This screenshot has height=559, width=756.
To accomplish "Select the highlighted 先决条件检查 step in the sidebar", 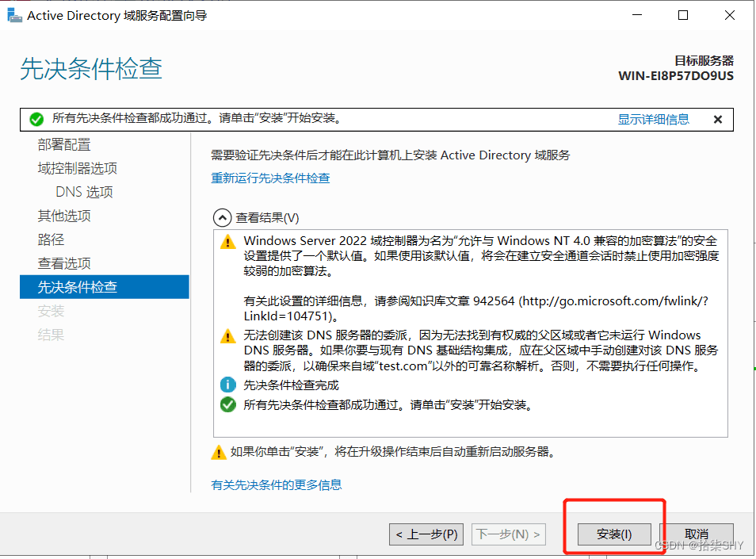I will [104, 287].
